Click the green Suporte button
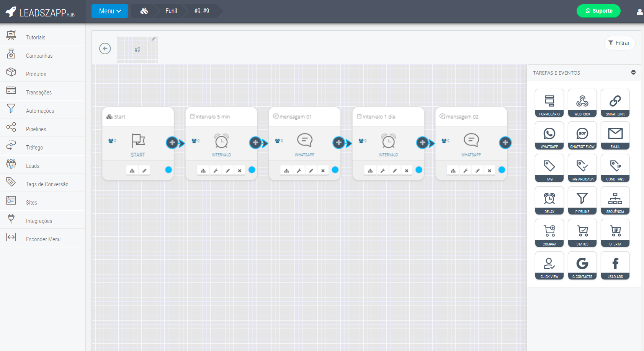This screenshot has width=644, height=351. pyautogui.click(x=598, y=11)
